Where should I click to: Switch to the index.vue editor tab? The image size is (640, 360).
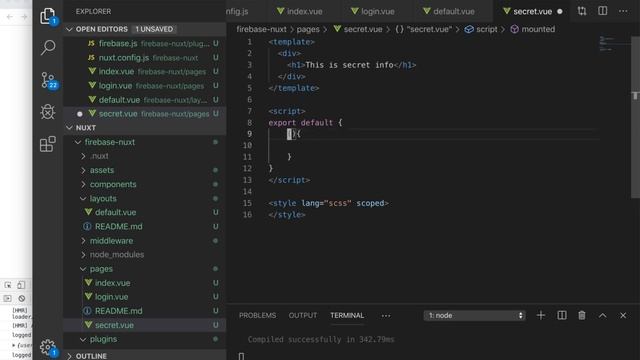pos(300,11)
